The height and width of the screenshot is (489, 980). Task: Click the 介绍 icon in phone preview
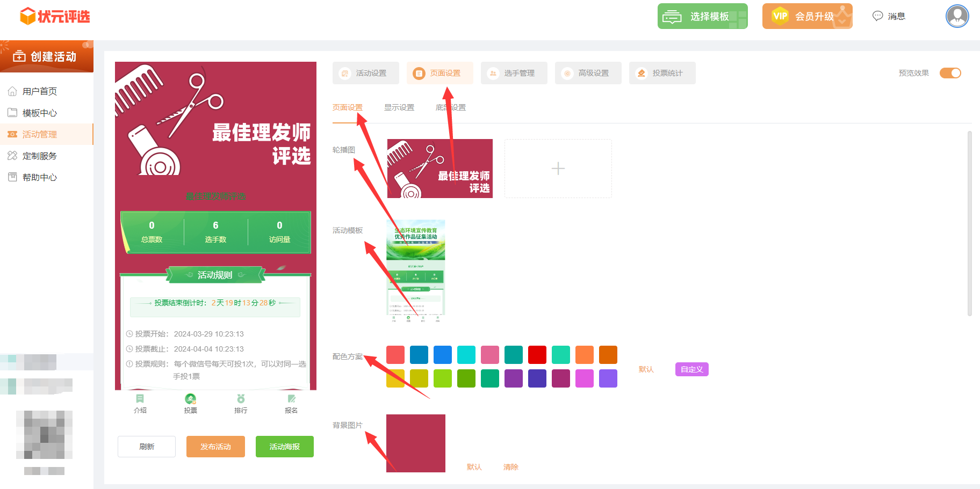coord(140,399)
